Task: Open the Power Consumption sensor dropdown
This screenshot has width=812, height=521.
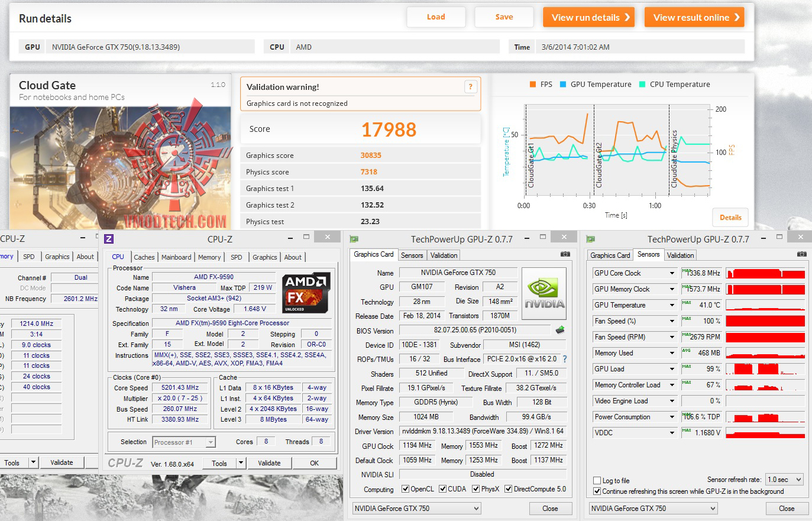Action: click(672, 417)
